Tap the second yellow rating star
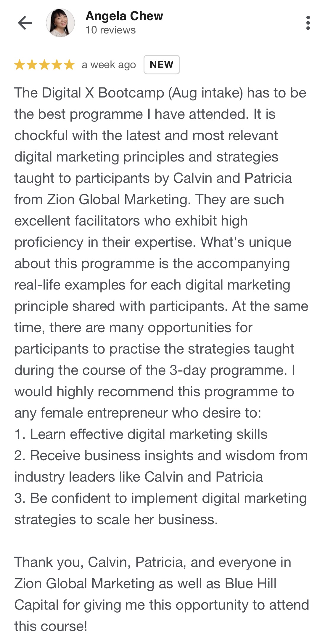Screen dimensions: 333x644 (x=32, y=65)
